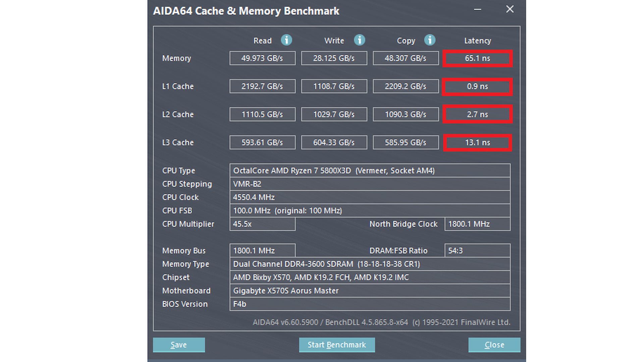
Task: Select the Memory latency result of 65.1 ns
Action: tap(477, 58)
